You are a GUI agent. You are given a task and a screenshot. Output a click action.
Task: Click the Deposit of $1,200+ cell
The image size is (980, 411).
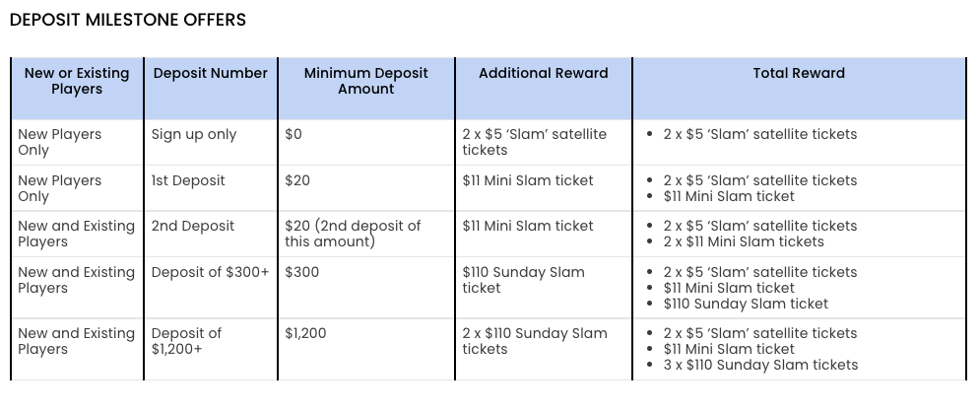[187, 341]
